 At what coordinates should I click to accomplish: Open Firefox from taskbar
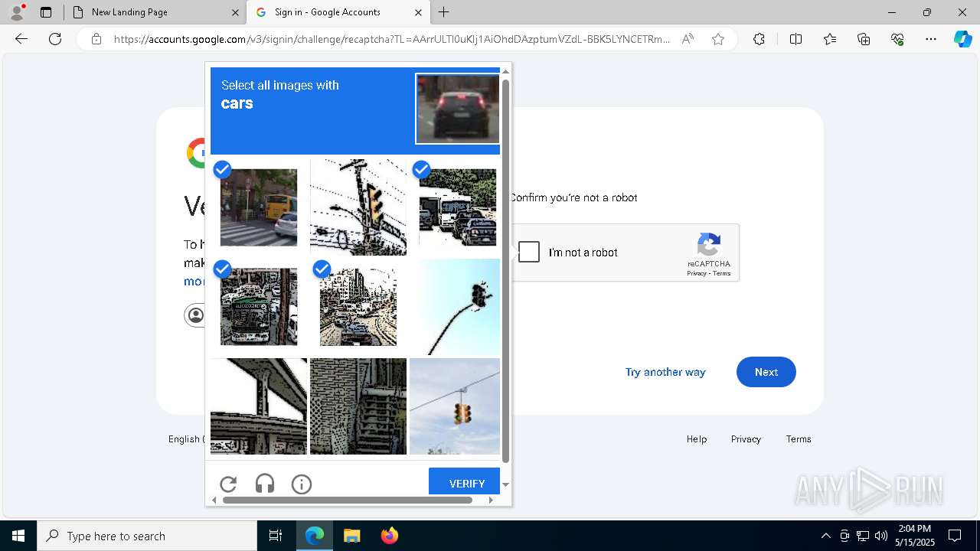(389, 536)
